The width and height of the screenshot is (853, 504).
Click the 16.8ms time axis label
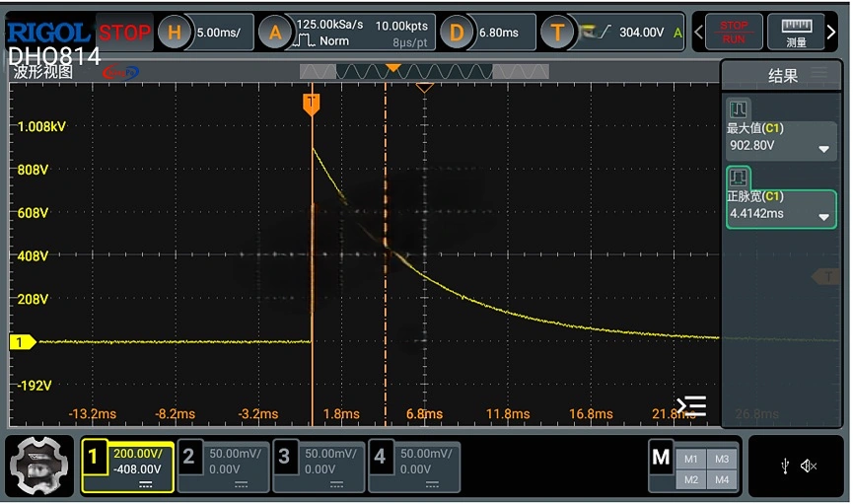591,414
